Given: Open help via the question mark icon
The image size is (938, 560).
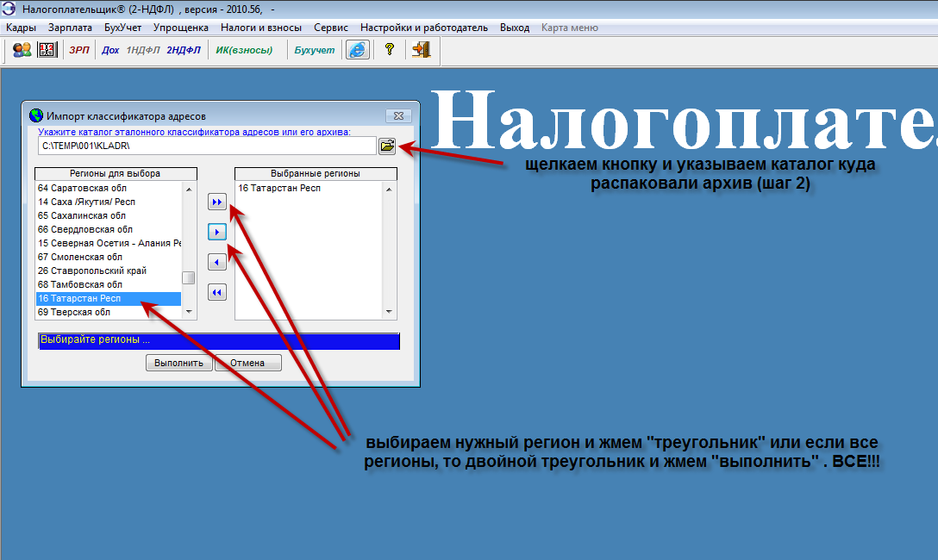Looking at the screenshot, I should 390,50.
